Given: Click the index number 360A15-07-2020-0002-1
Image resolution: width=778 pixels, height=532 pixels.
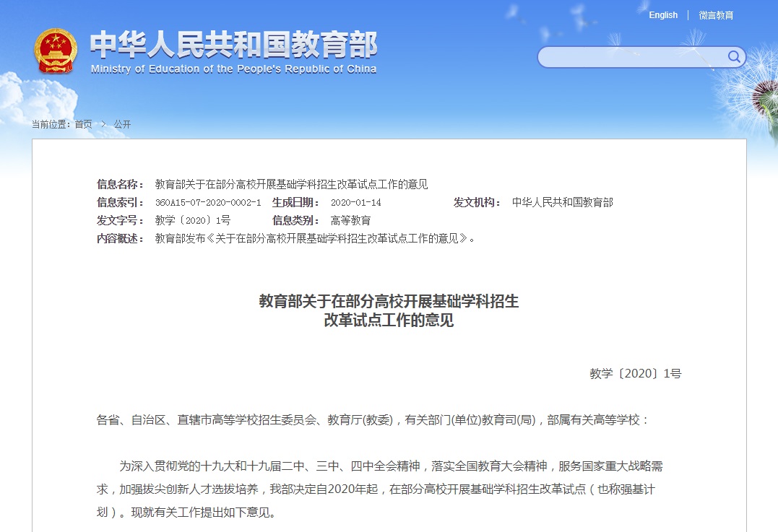Looking at the screenshot, I should click(x=208, y=202).
